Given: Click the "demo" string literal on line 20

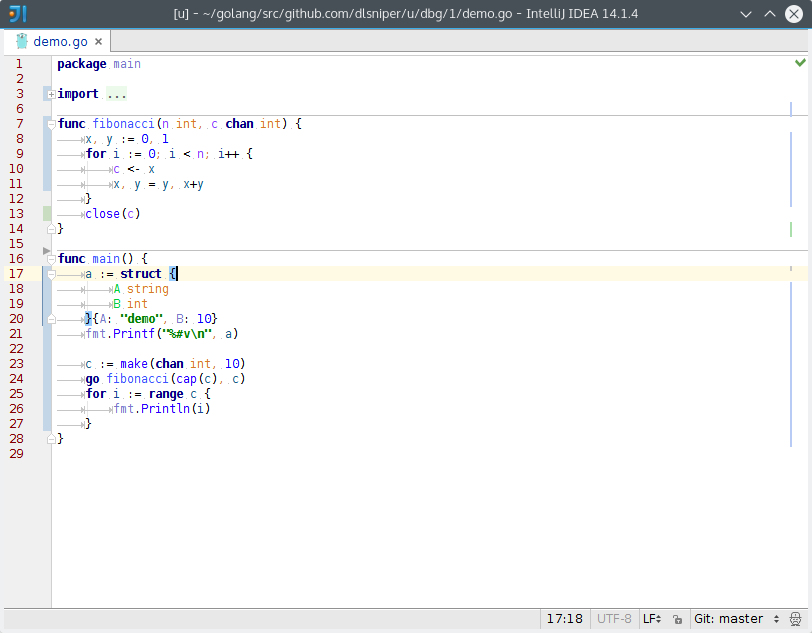Looking at the screenshot, I should 141,319.
